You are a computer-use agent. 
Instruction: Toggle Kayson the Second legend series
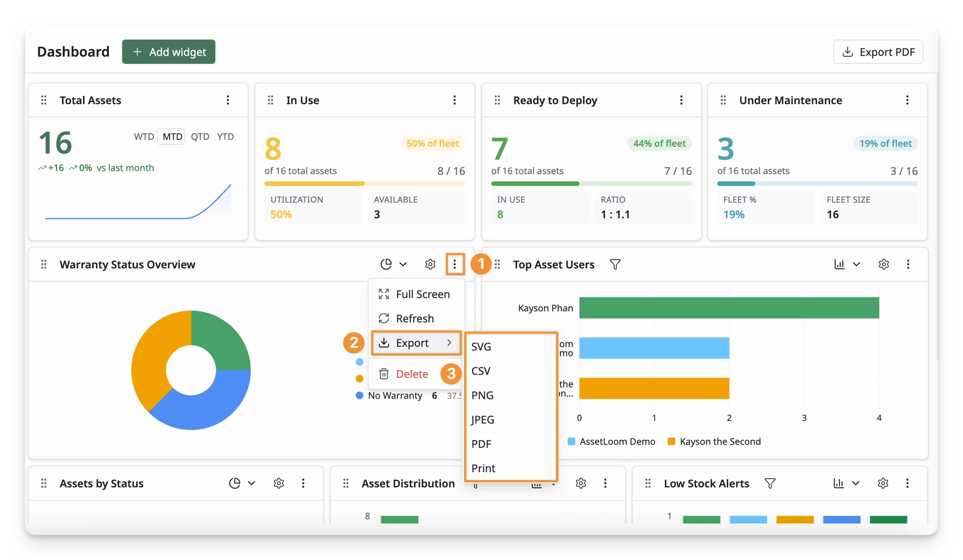coord(714,442)
